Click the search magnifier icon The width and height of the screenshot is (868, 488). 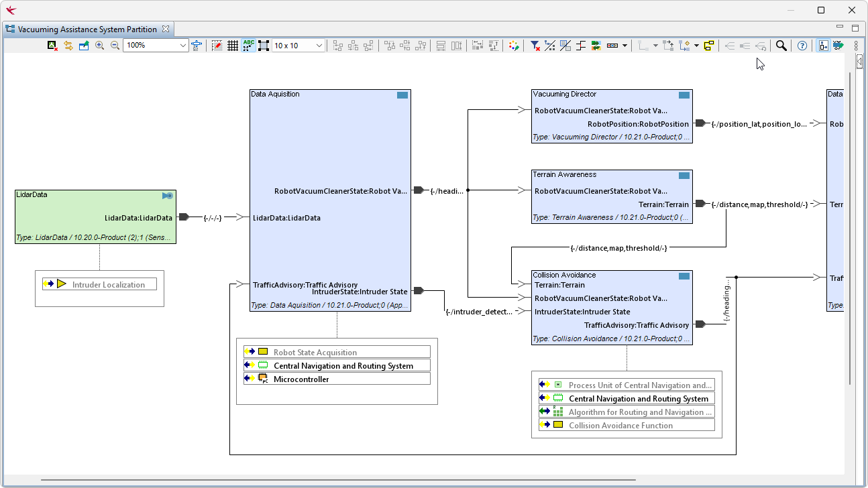781,46
